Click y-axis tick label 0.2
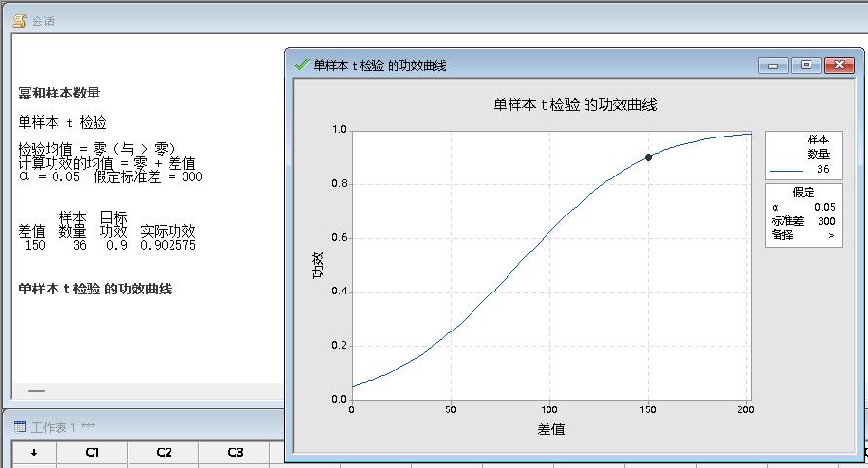This screenshot has height=468, width=868. (339, 345)
